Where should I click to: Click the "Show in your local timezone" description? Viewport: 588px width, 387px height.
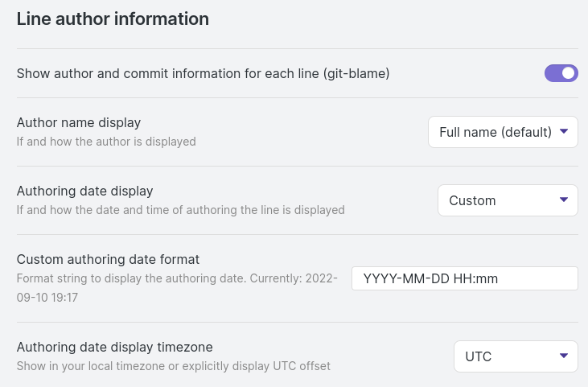[x=173, y=366]
